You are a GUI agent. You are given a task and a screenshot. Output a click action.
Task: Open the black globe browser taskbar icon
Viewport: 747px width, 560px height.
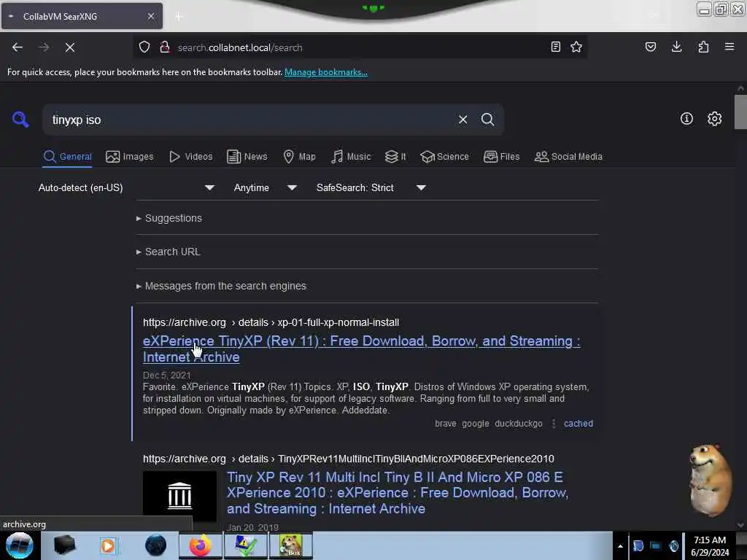(156, 545)
